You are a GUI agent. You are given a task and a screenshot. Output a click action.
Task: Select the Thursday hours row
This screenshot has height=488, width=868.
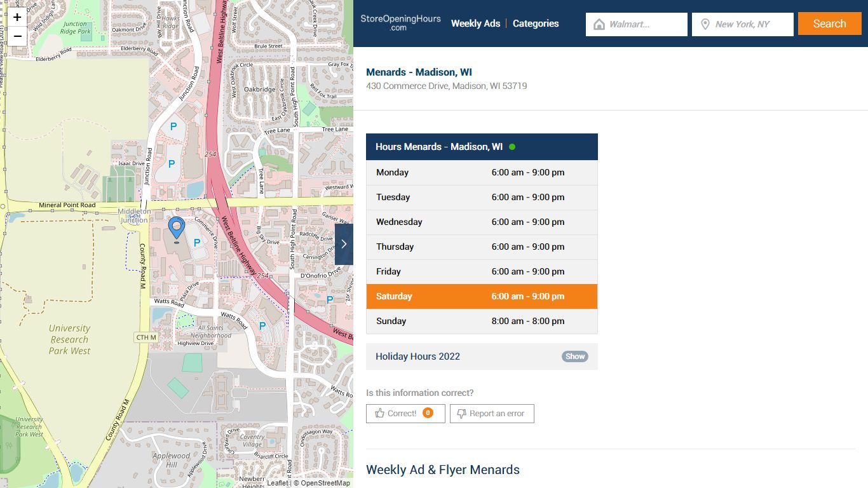pyautogui.click(x=482, y=247)
